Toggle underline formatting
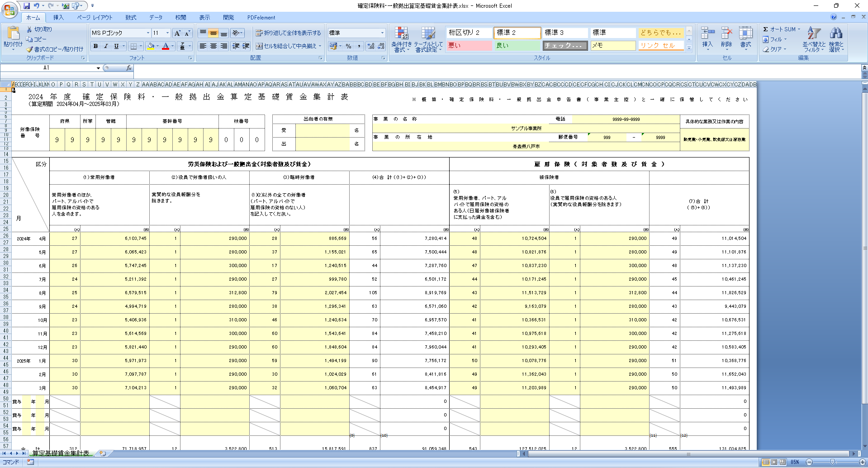Screen dimensions: 868x468 pos(116,46)
